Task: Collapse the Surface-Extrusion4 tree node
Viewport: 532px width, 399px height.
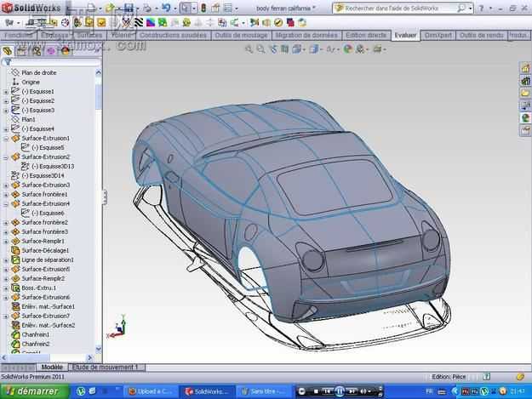Action: coord(6,204)
